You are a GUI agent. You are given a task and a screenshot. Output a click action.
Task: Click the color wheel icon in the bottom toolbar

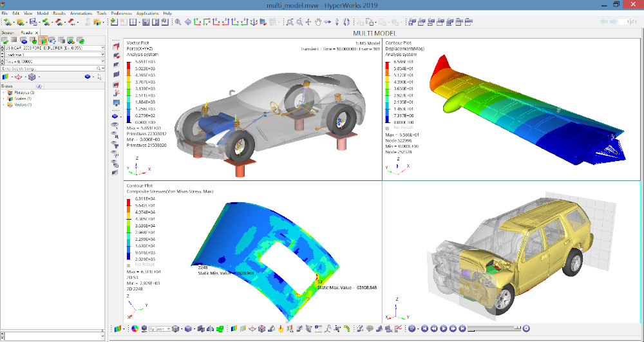pyautogui.click(x=135, y=328)
